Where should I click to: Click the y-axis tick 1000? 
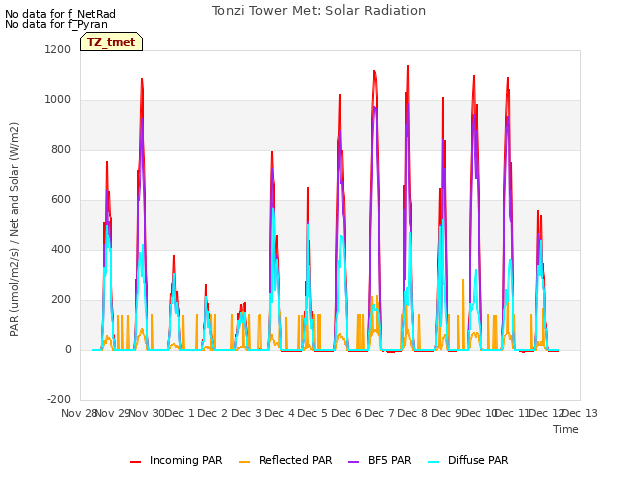click(58, 100)
